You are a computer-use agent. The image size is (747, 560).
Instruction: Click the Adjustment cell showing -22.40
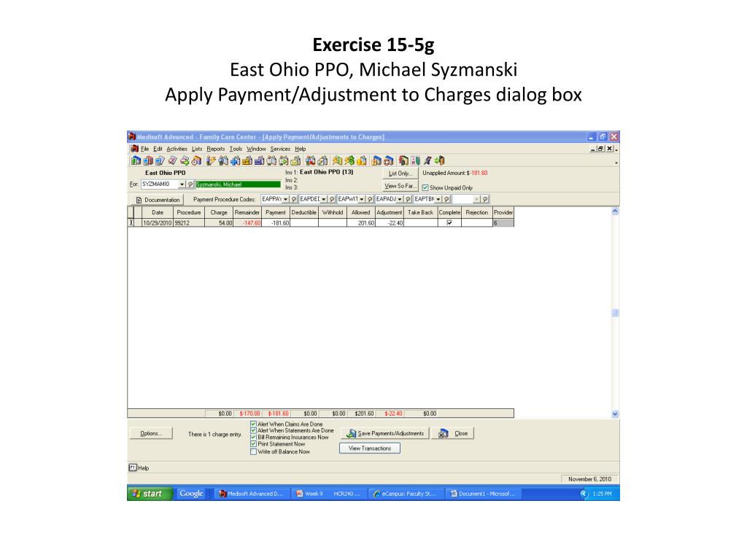coord(390,223)
